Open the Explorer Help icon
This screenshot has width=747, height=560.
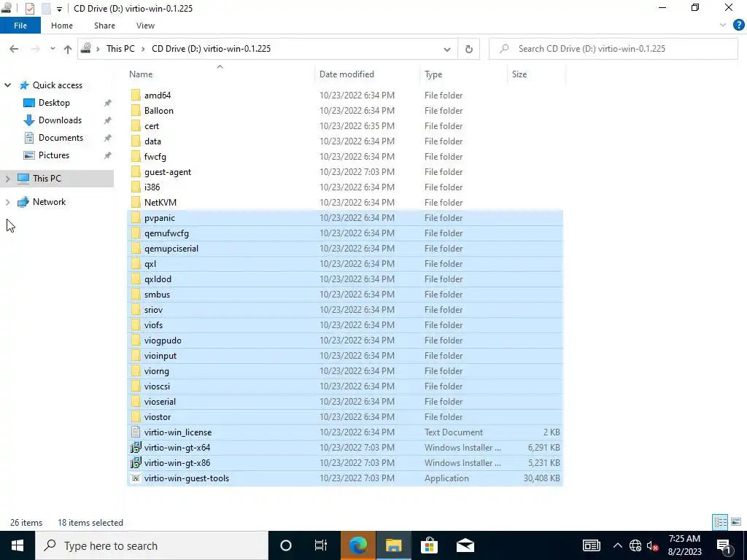(738, 26)
